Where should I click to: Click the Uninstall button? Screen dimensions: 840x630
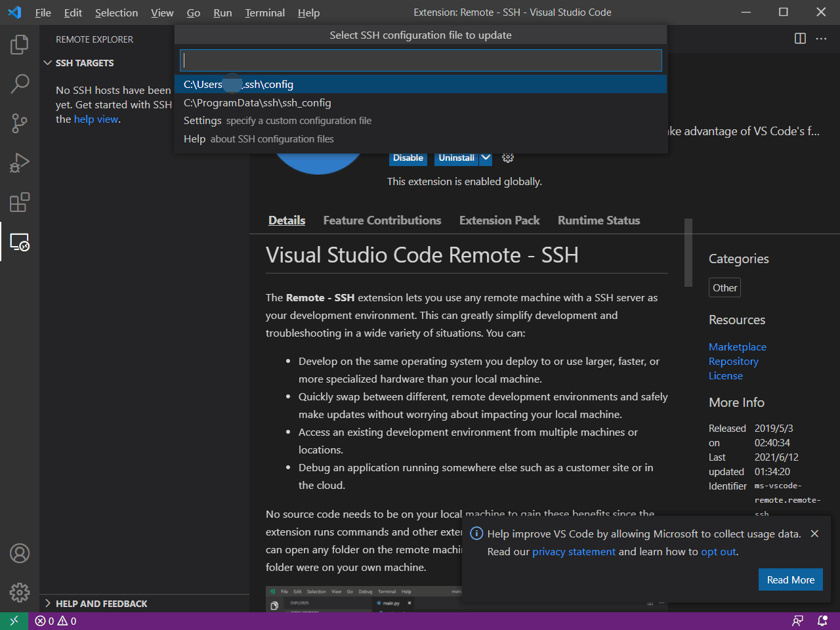(457, 157)
